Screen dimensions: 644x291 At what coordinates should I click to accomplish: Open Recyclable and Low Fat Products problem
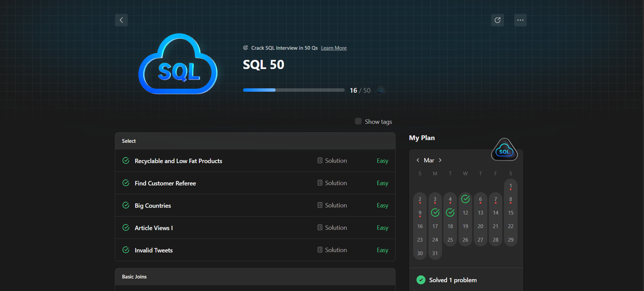[x=178, y=161]
